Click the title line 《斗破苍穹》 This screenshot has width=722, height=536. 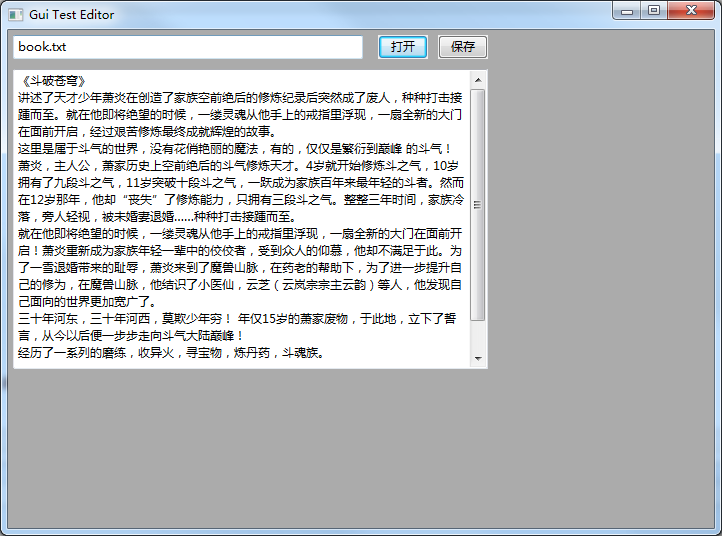click(52, 81)
